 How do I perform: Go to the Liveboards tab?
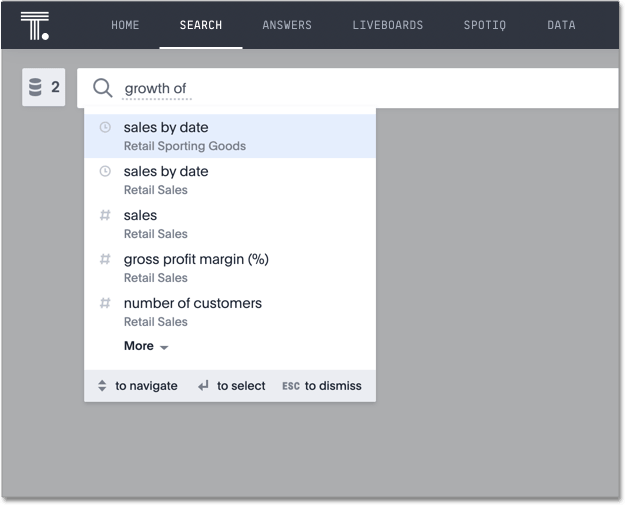[x=388, y=25]
